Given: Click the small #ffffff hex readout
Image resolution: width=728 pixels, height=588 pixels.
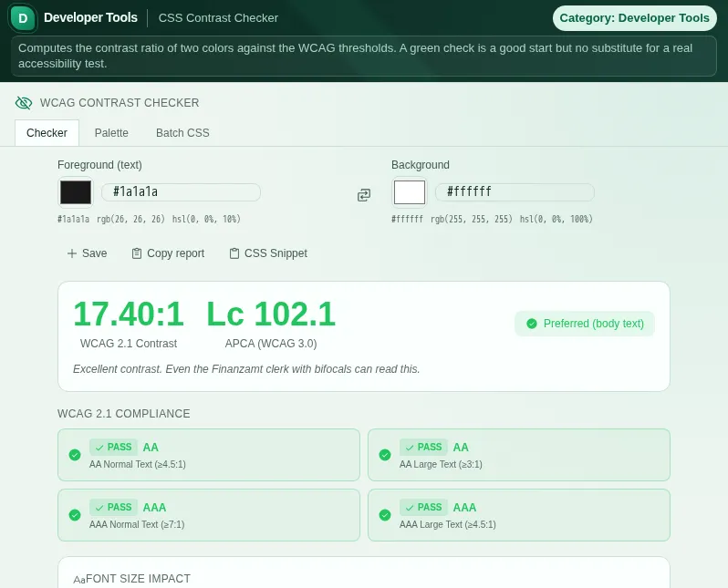Looking at the screenshot, I should pyautogui.click(x=407, y=219).
